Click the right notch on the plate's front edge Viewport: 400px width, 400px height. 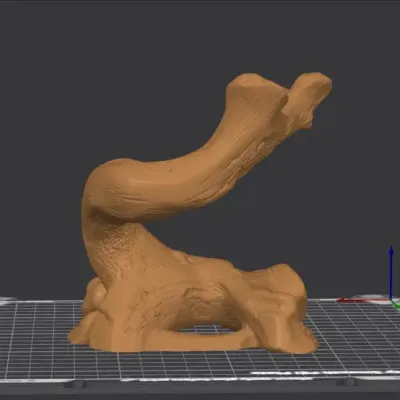347,382
